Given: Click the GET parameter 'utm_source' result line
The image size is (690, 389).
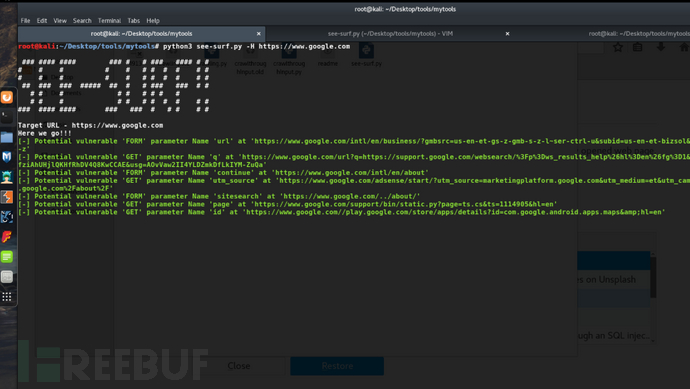Looking at the screenshot, I should 354,185.
